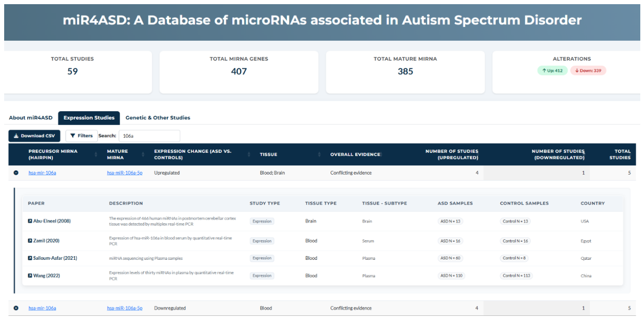The image size is (644, 320).
Task: Open hsa-mir-106a link in Downregulated row
Action: point(42,308)
